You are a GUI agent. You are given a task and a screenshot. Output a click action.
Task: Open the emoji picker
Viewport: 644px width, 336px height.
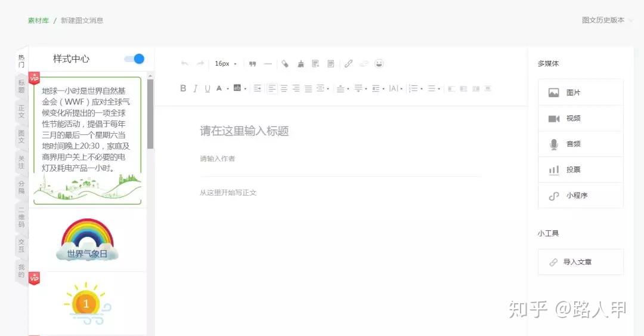click(379, 63)
